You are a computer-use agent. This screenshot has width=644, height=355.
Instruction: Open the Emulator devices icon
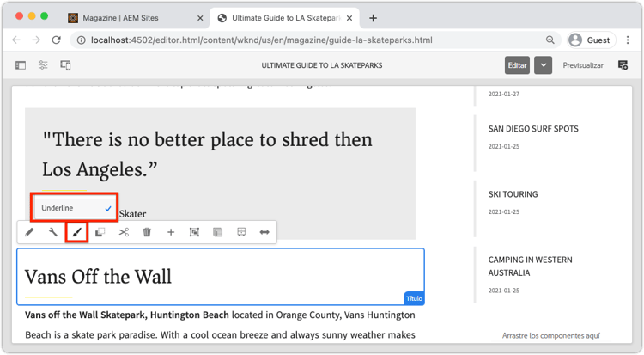pos(66,65)
